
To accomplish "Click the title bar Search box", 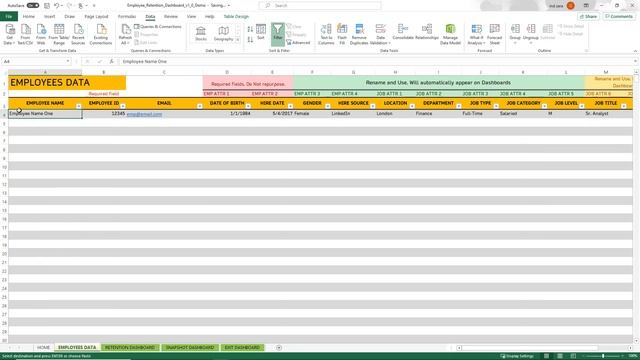I will point(320,6).
